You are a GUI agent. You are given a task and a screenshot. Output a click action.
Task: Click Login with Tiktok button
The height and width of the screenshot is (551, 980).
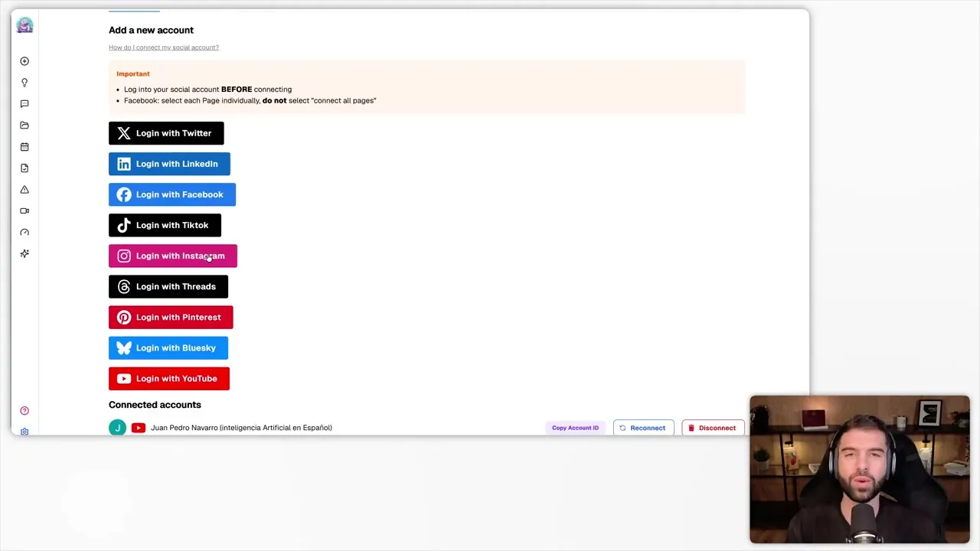(165, 225)
